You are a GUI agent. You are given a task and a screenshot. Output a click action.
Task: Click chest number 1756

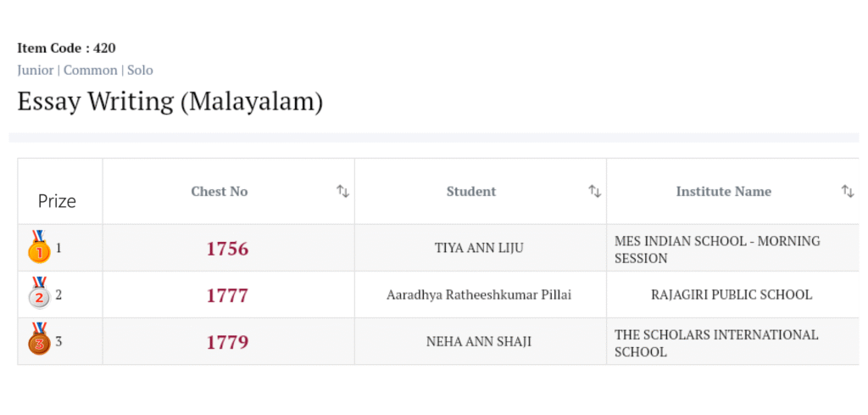coord(227,249)
